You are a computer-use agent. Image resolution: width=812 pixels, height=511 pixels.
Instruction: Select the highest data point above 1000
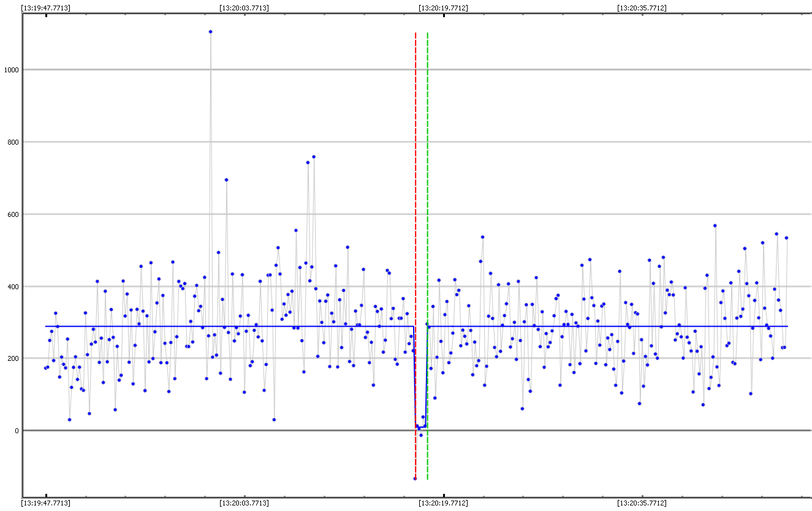click(210, 32)
